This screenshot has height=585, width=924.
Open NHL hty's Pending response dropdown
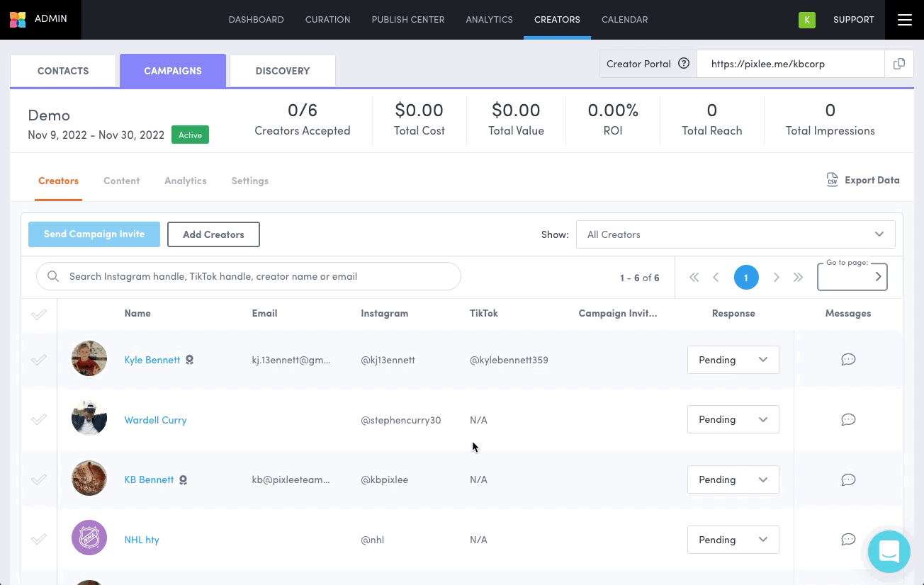(x=733, y=540)
